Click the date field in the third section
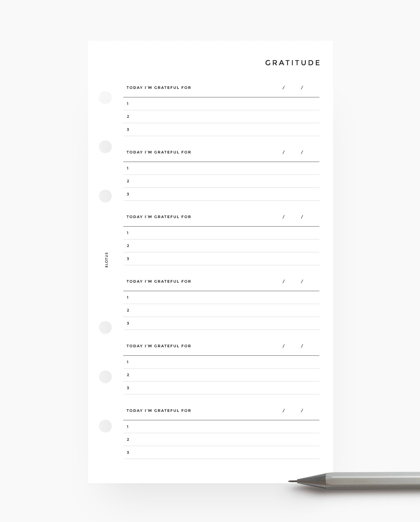Image resolution: width=420 pixels, height=522 pixels. (293, 217)
